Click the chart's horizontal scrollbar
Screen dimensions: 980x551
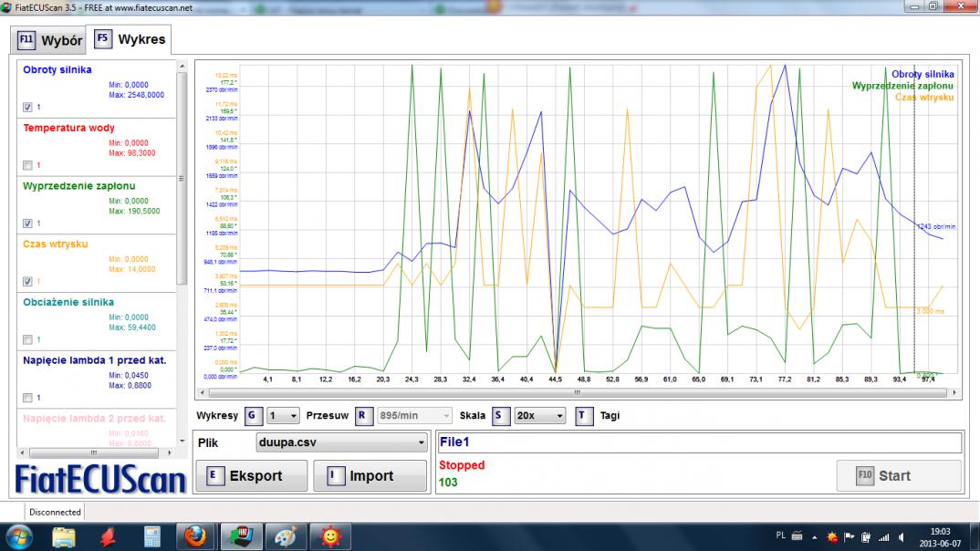pyautogui.click(x=576, y=393)
